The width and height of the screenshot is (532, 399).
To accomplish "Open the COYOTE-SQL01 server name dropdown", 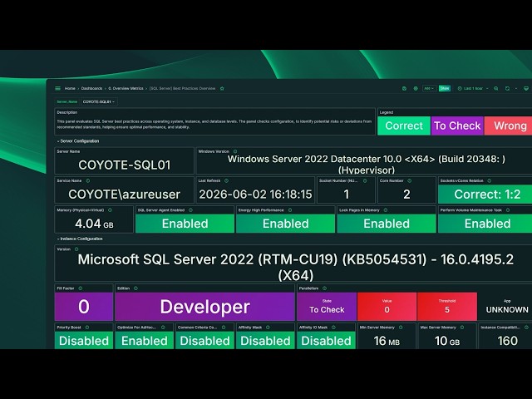I will pyautogui.click(x=99, y=101).
